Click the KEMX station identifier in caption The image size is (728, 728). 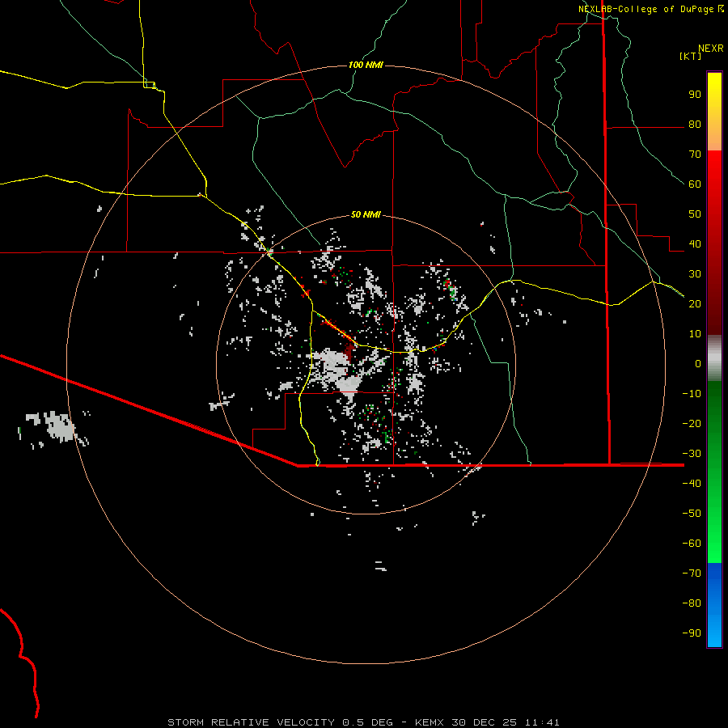430,722
